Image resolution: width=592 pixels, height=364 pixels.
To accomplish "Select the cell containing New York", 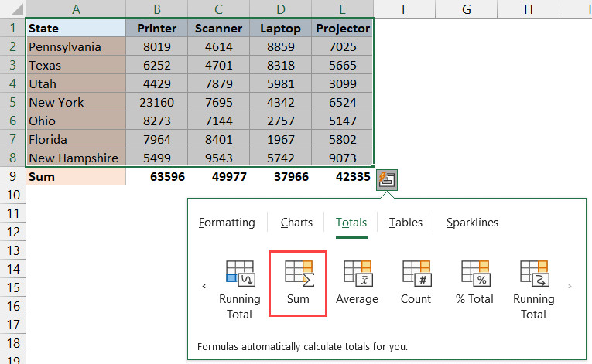I will [76, 103].
